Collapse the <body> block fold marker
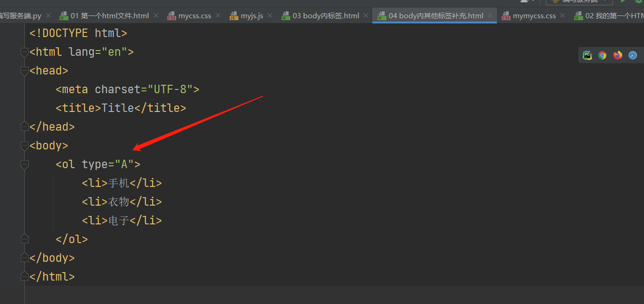Image resolution: width=644 pixels, height=304 pixels. point(24,146)
